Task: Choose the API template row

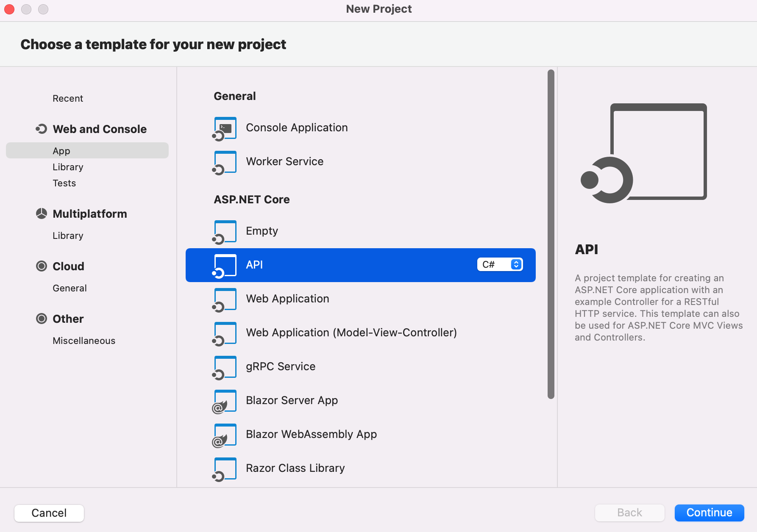Action: tap(361, 265)
